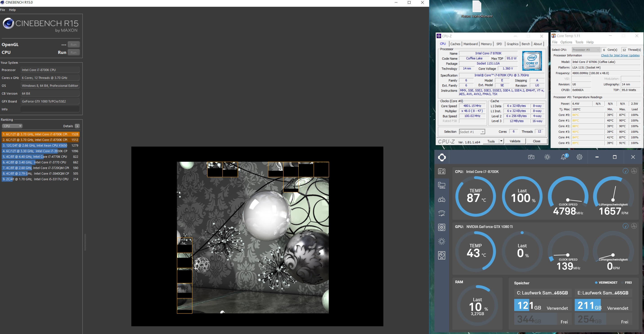Screen dimensions: 644x334
Task: Select the Core i7-3930K ranking row
Action: [40, 151]
